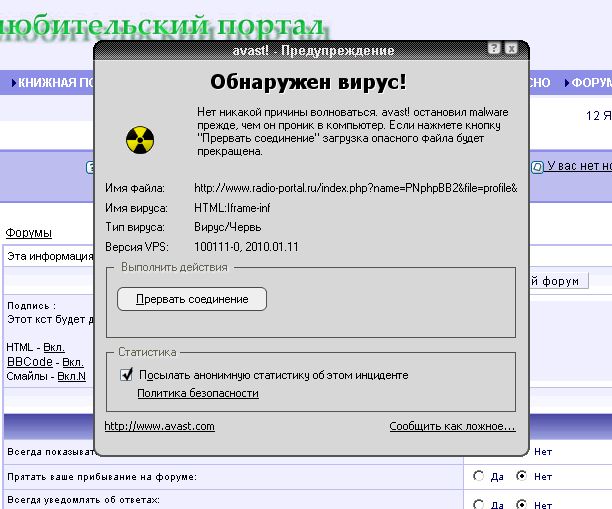This screenshot has width=612, height=509.
Task: Select Нет for always notify about replies
Action: (x=521, y=502)
